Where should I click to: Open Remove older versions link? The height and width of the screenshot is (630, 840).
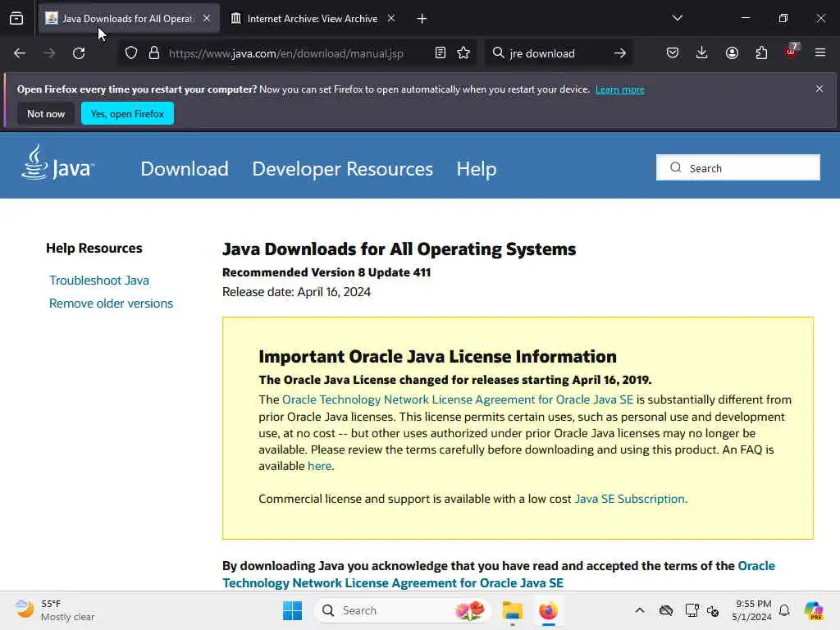tap(111, 304)
